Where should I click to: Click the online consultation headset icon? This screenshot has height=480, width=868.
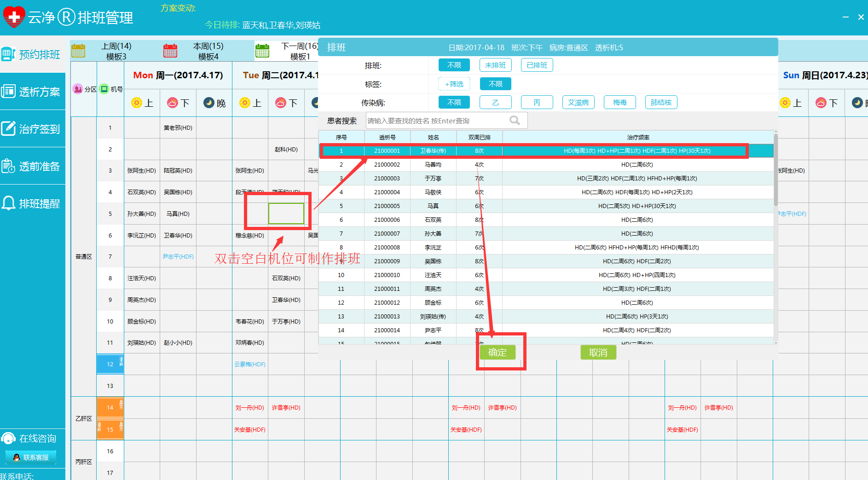click(8, 438)
